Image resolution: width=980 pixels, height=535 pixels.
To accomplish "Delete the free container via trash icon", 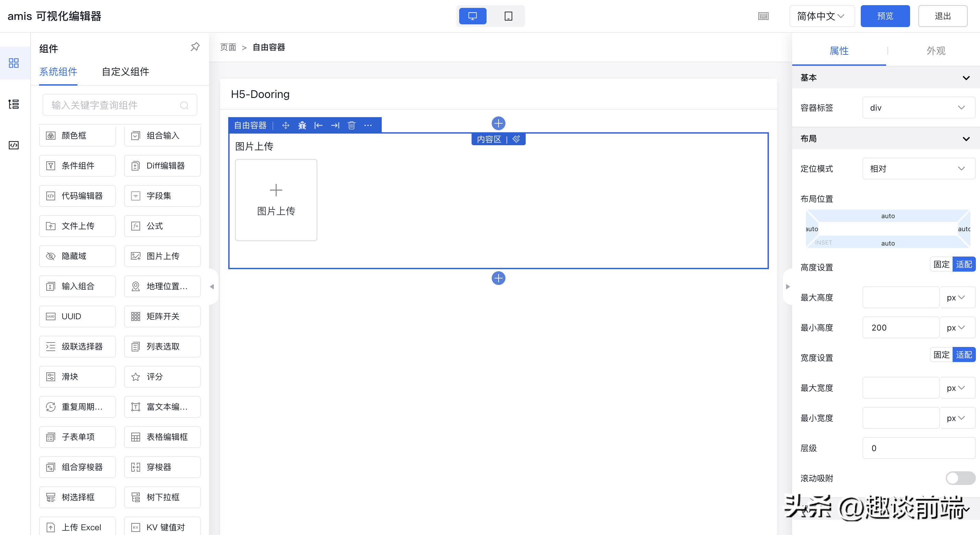I will 352,125.
